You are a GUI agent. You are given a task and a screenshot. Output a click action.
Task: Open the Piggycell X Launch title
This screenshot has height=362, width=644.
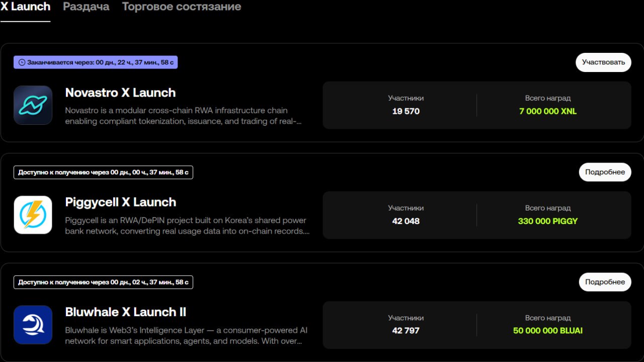[120, 202]
